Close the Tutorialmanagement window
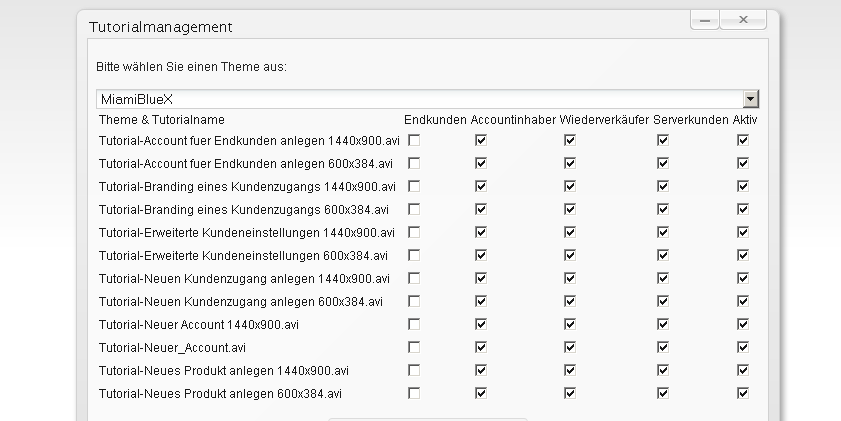The height and width of the screenshot is (421, 841). (744, 19)
